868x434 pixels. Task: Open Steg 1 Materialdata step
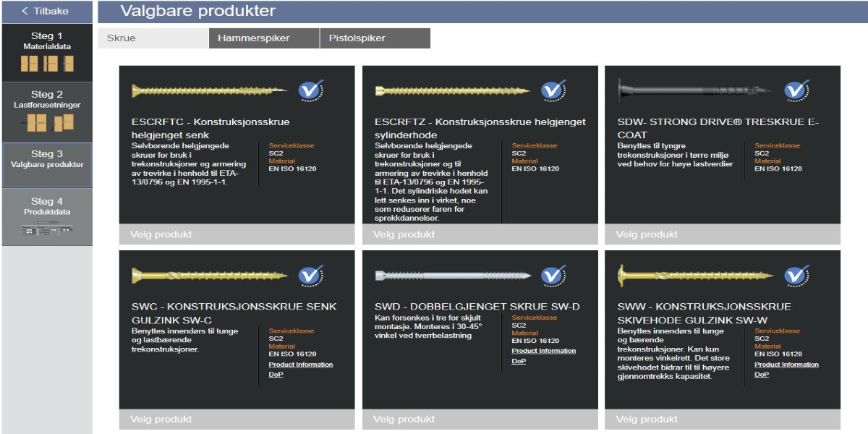(x=47, y=52)
